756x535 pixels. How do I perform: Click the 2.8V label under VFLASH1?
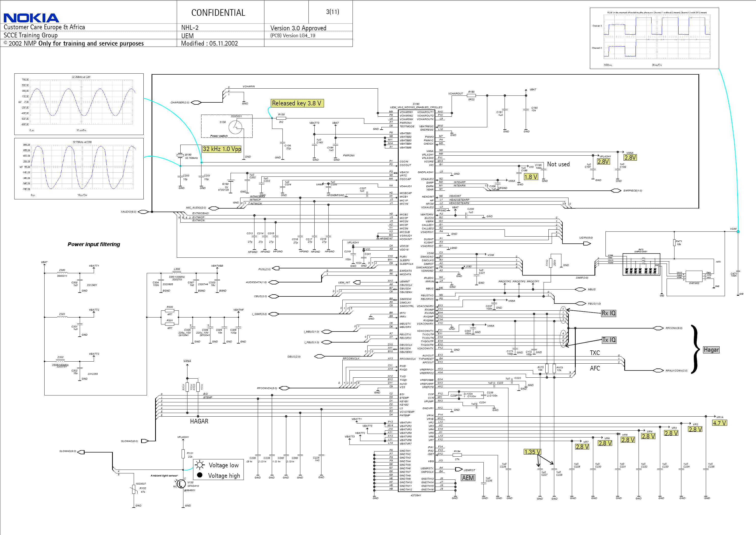[x=603, y=161]
